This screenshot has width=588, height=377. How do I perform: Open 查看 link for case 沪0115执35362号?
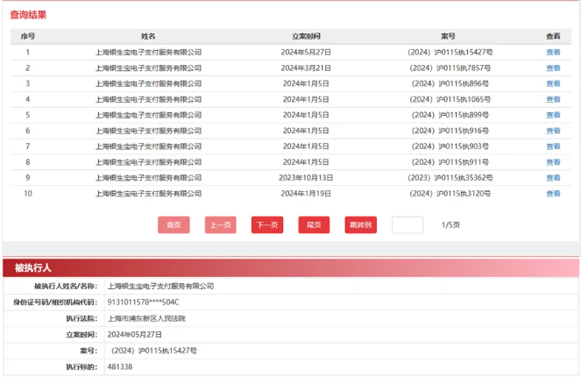(553, 178)
